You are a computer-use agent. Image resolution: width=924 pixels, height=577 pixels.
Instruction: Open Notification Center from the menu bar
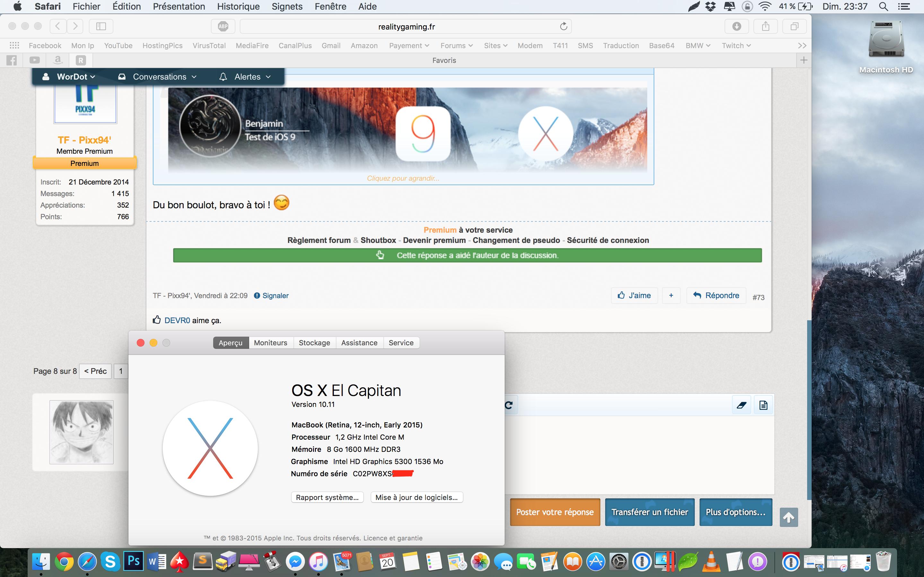point(904,6)
